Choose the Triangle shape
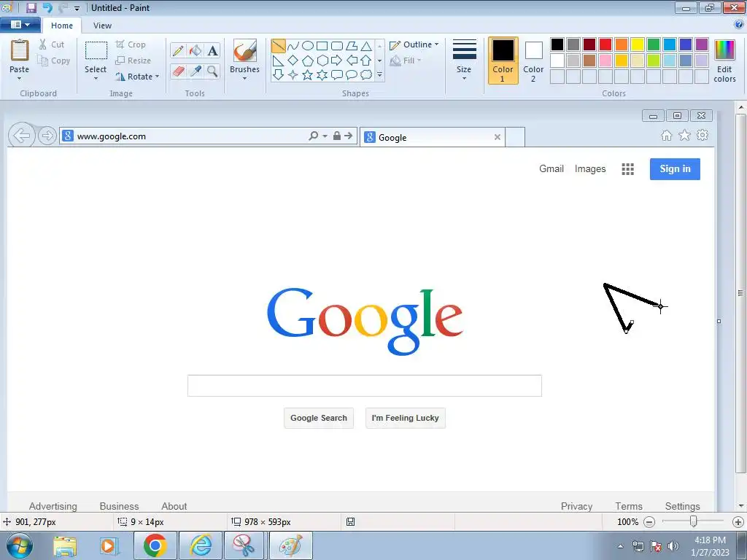 click(x=366, y=46)
